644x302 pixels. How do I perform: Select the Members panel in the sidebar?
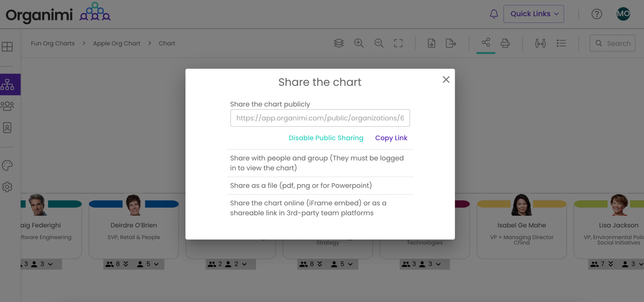(x=8, y=106)
